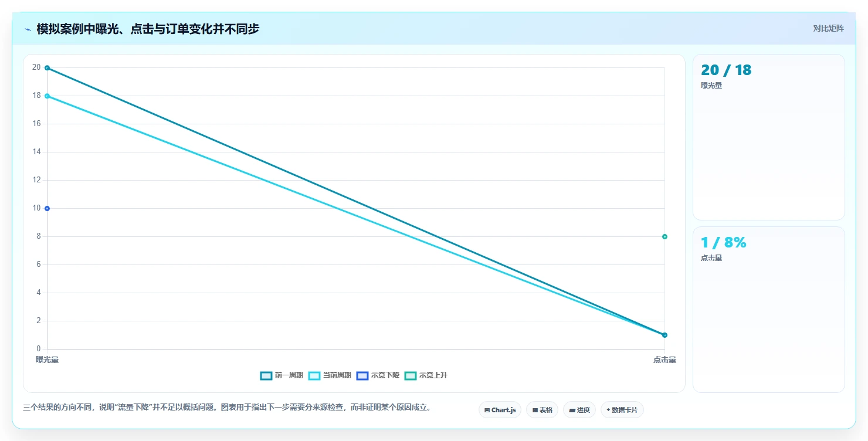868x441 pixels.
Task: Click the 曝光量 card label
Action: pyautogui.click(x=711, y=86)
